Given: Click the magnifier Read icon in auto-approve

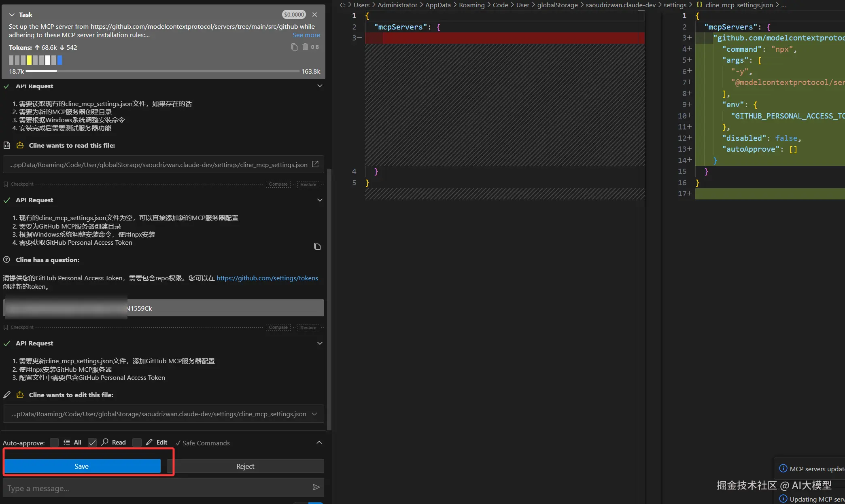Looking at the screenshot, I should (x=105, y=442).
